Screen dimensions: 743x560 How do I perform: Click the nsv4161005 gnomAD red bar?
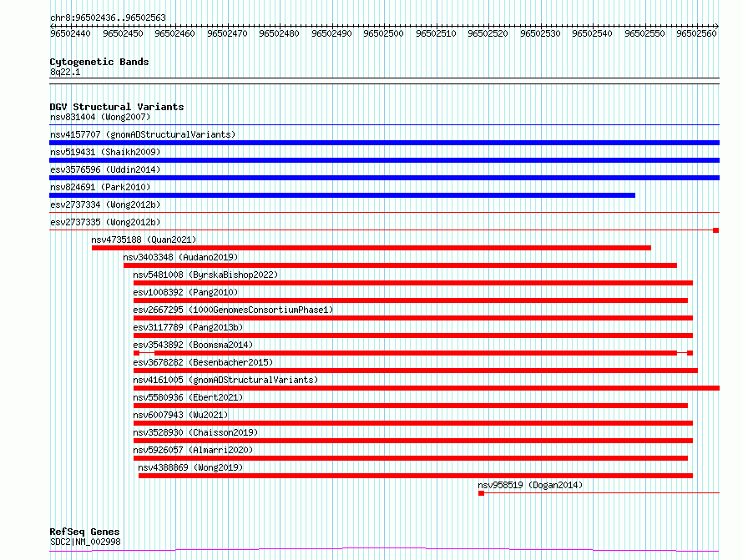pos(427,388)
